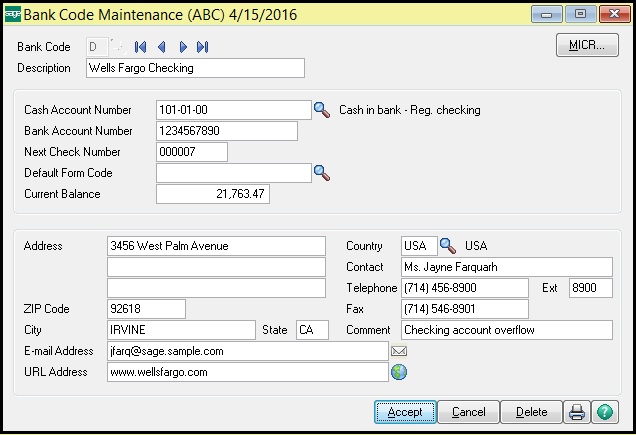The height and width of the screenshot is (435, 636).
Task: Click Cash Account Number field 101-01-00
Action: click(234, 110)
